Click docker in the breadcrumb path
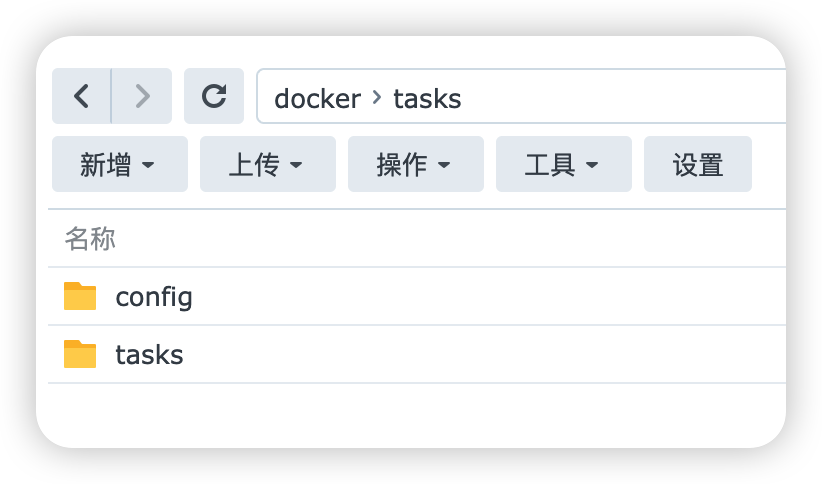822x484 pixels. tap(317, 98)
